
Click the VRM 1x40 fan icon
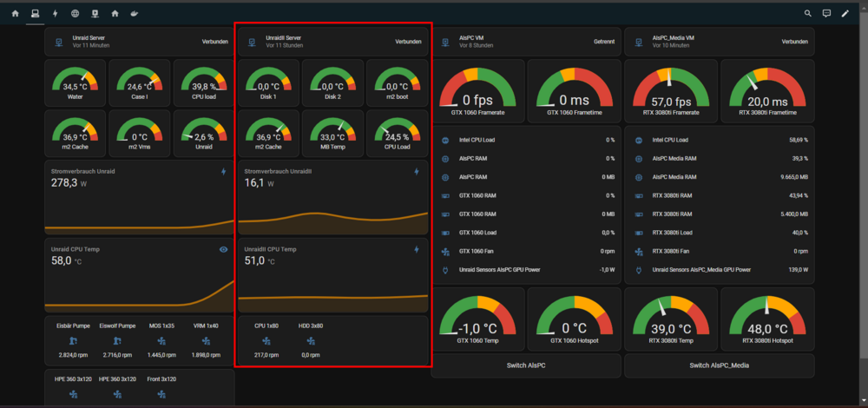pyautogui.click(x=206, y=340)
